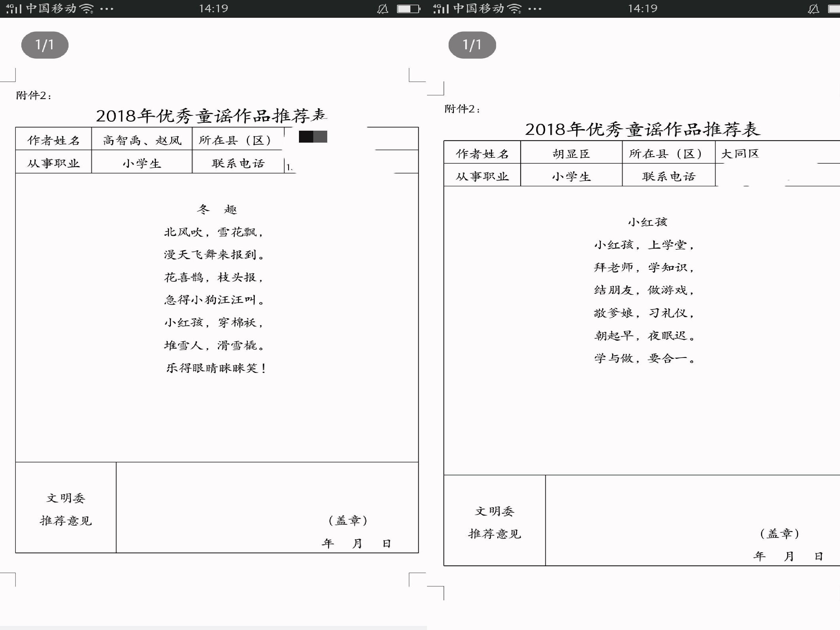Click the 联系电话 cell in the 冬趣 form
Viewport: 840px width, 630px height.
tap(238, 162)
